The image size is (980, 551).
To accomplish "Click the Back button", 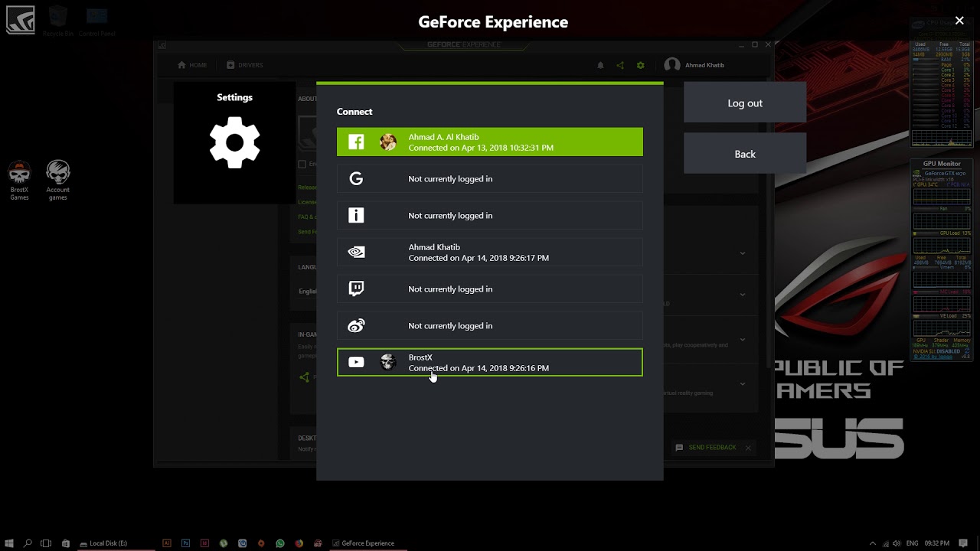I will pos(745,154).
